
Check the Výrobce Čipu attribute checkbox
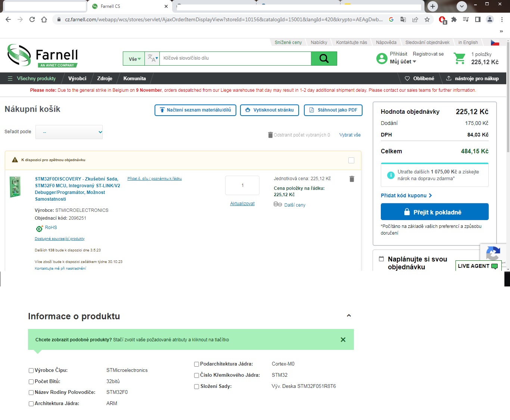tap(31, 370)
